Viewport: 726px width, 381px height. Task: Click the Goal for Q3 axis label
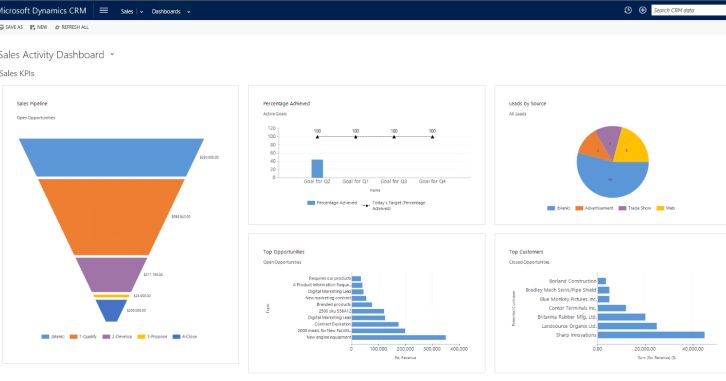point(394,181)
